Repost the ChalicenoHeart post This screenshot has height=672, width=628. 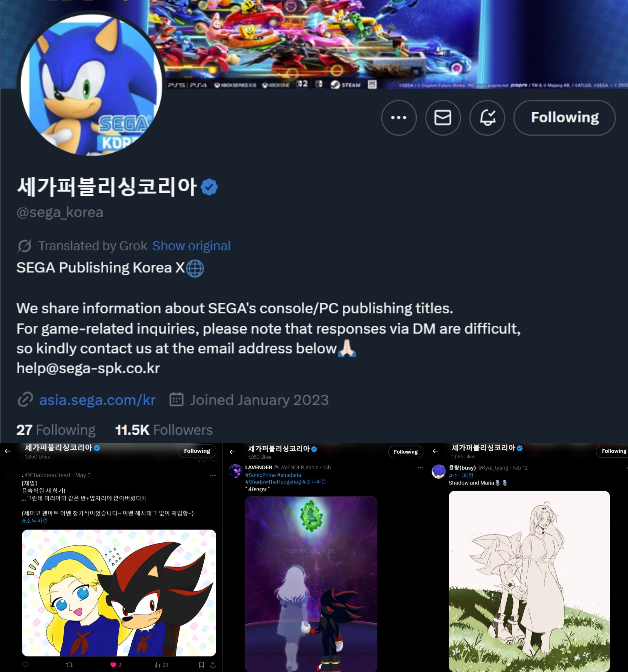[69, 665]
